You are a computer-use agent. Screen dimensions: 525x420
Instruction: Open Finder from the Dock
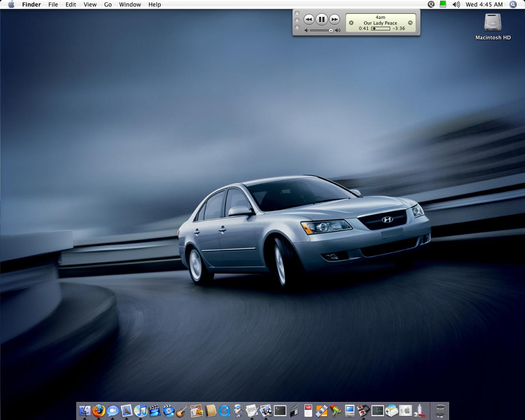[x=85, y=411]
